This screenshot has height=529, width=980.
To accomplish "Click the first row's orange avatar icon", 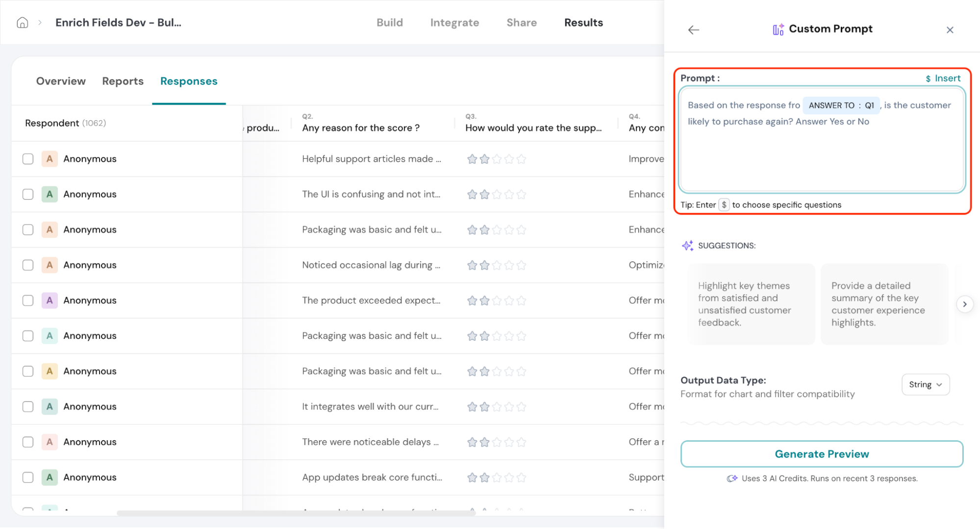I will [x=50, y=159].
